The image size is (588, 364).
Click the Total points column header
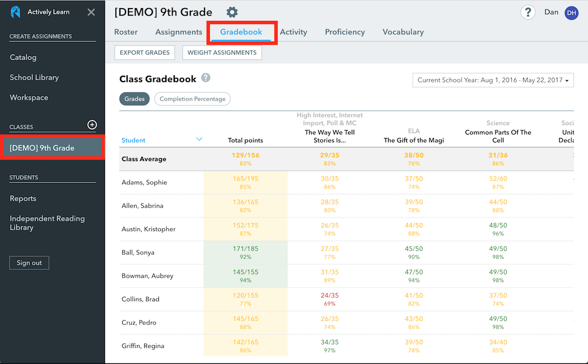pyautogui.click(x=245, y=141)
